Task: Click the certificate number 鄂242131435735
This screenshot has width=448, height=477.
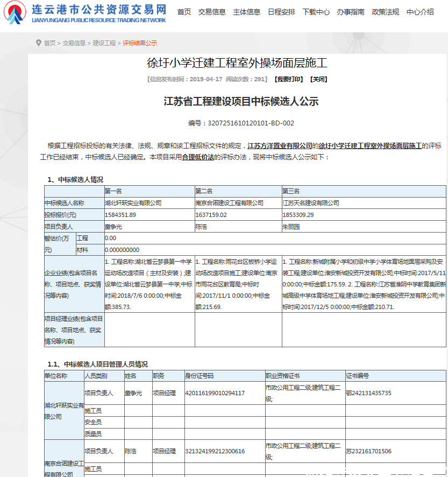Action: click(x=369, y=394)
